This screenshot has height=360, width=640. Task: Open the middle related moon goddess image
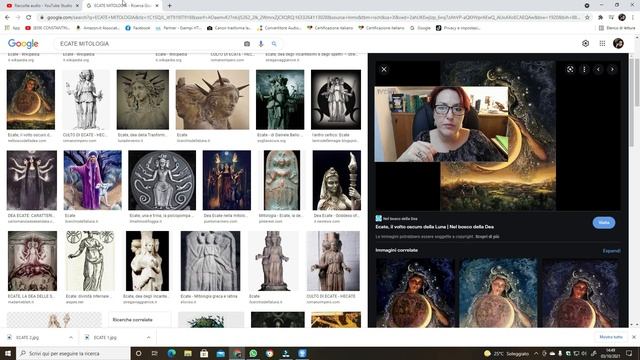coord(498,293)
